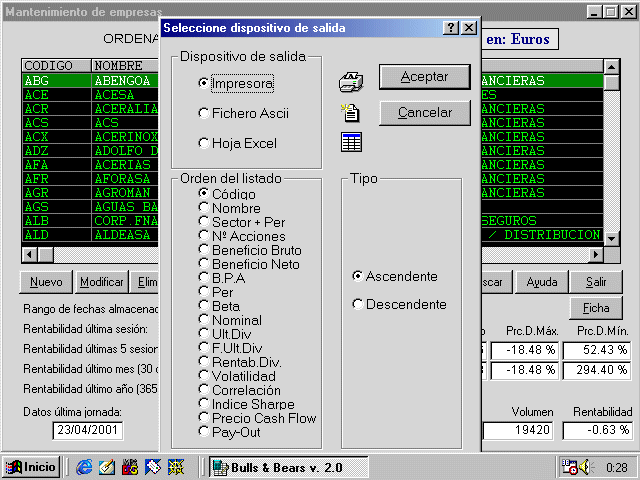This screenshot has height=480, width=640.
Task: Click right arrow of horizontal list scrollbar
Action: point(596,255)
